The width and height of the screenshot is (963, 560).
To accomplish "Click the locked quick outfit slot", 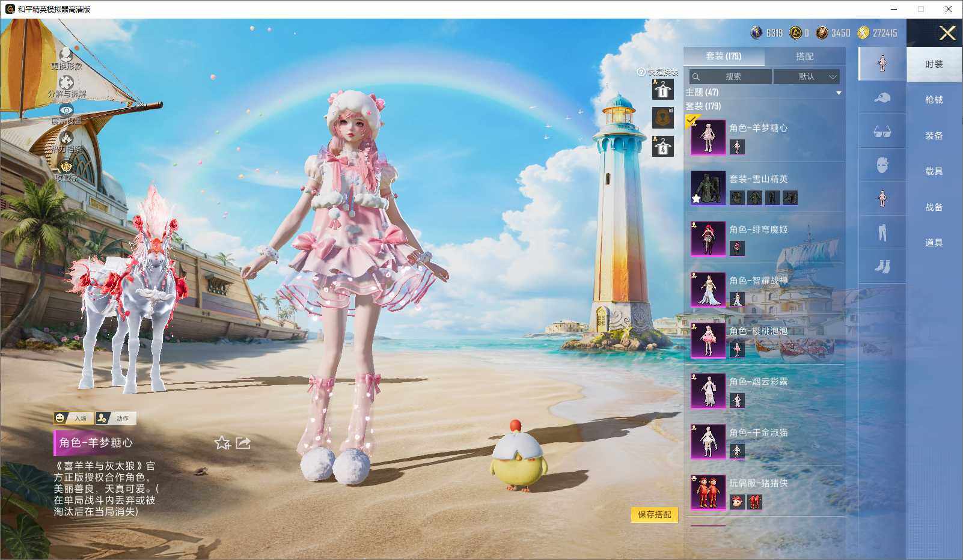I will (x=662, y=118).
